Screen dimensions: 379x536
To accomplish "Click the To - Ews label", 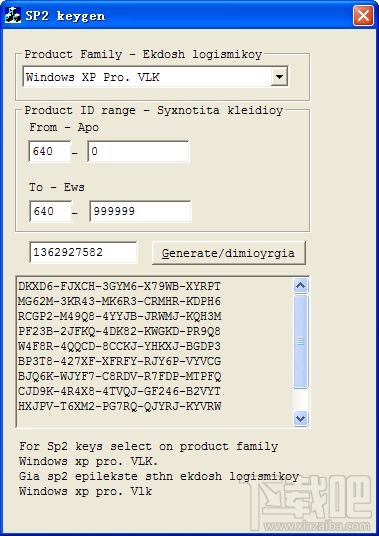I will [x=57, y=187].
